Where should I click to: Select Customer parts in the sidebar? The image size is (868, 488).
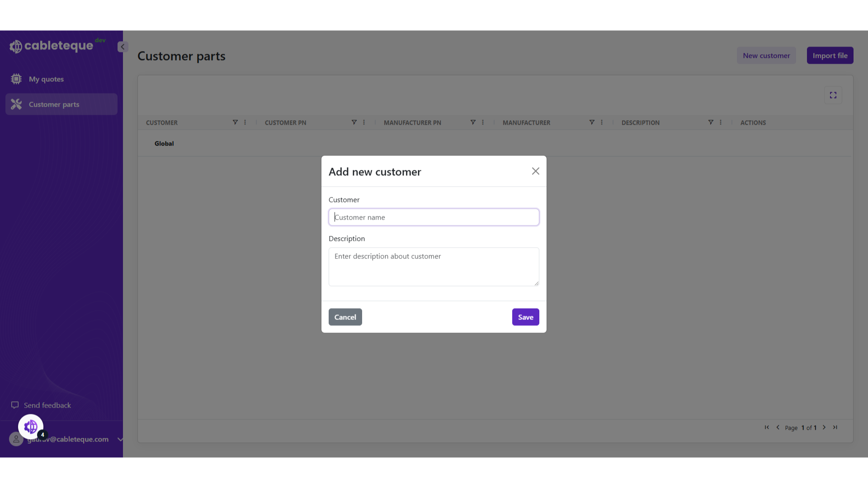54,104
